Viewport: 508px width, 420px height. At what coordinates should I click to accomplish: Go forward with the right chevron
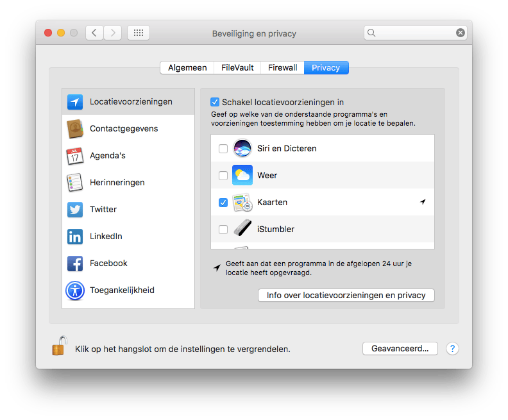pos(113,33)
